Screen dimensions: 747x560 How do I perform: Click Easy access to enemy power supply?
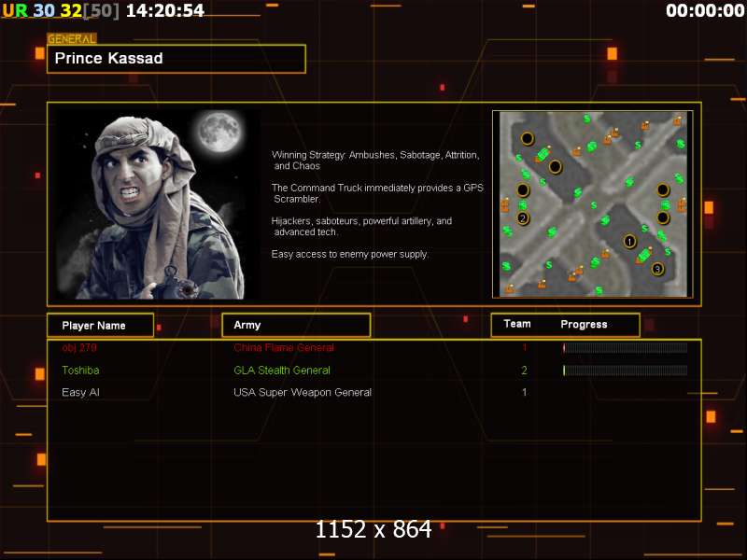[x=349, y=254]
